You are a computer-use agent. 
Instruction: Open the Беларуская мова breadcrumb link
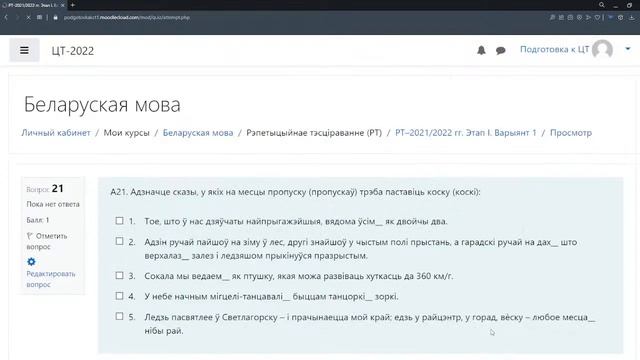click(198, 133)
